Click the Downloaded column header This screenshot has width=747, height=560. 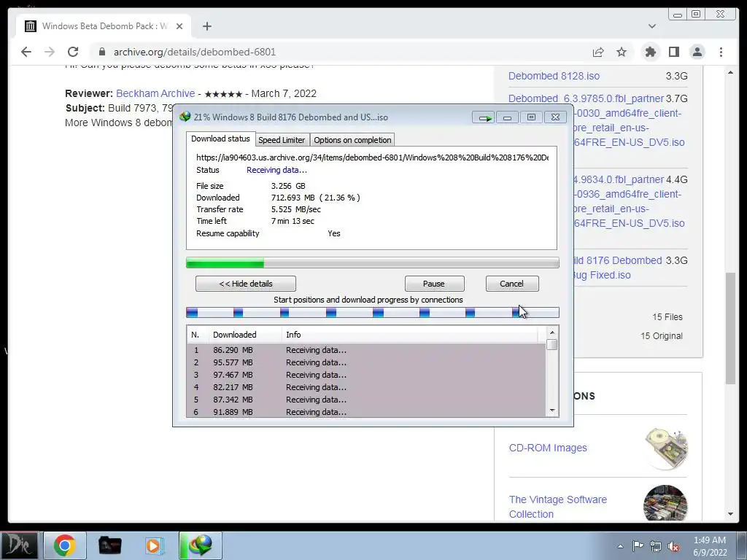[x=245, y=335]
